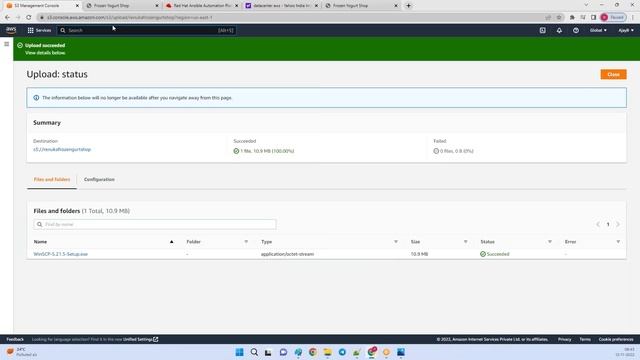
Task: Click the AWS logo home icon
Action: [x=11, y=30]
